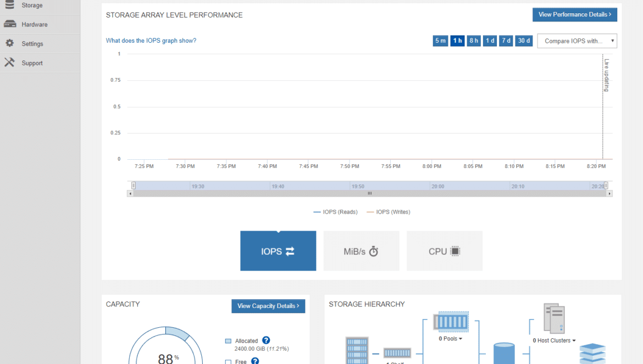Viewport: 643px width, 364px height.
Task: Select the 5 m time range
Action: pos(440,41)
